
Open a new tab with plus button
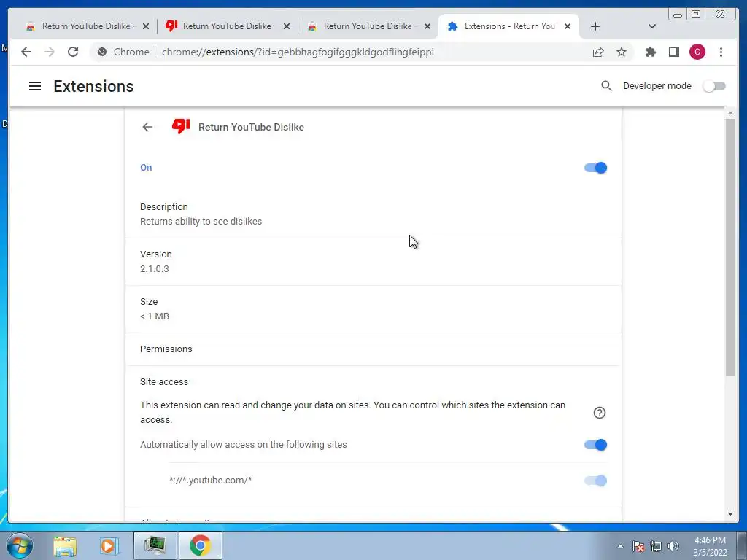click(595, 26)
